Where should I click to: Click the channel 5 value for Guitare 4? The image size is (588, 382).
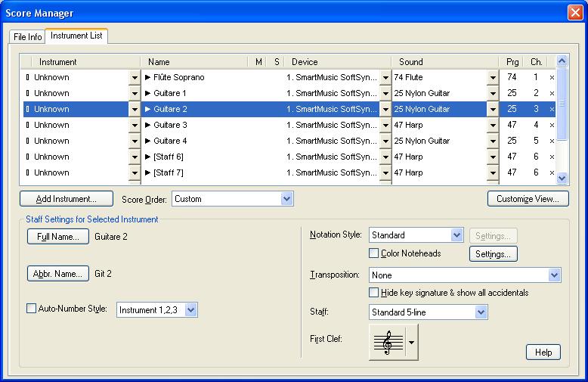point(536,141)
